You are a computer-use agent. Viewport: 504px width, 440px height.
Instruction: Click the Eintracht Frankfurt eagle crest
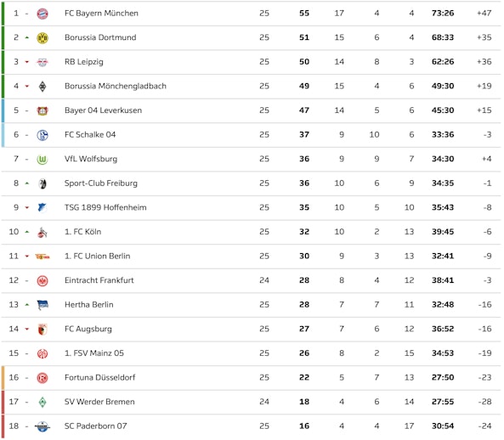(x=42, y=280)
